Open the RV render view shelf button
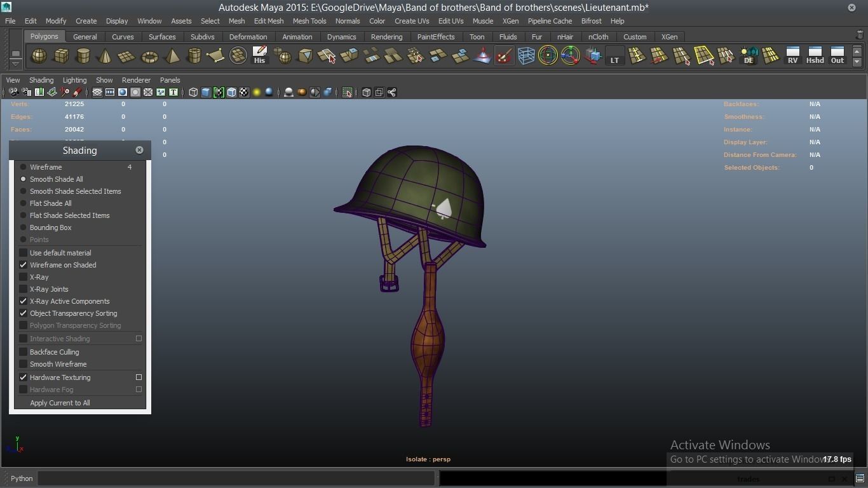 [x=792, y=57]
